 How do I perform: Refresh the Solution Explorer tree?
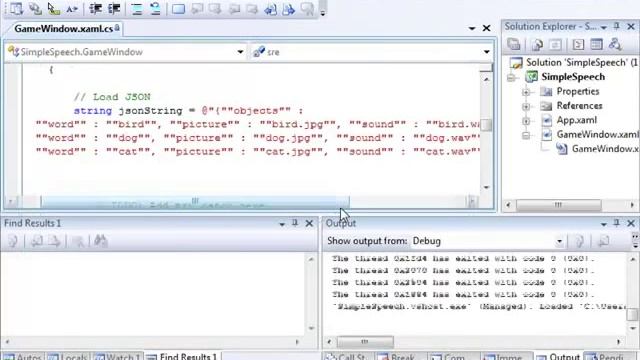pyautogui.click(x=556, y=44)
